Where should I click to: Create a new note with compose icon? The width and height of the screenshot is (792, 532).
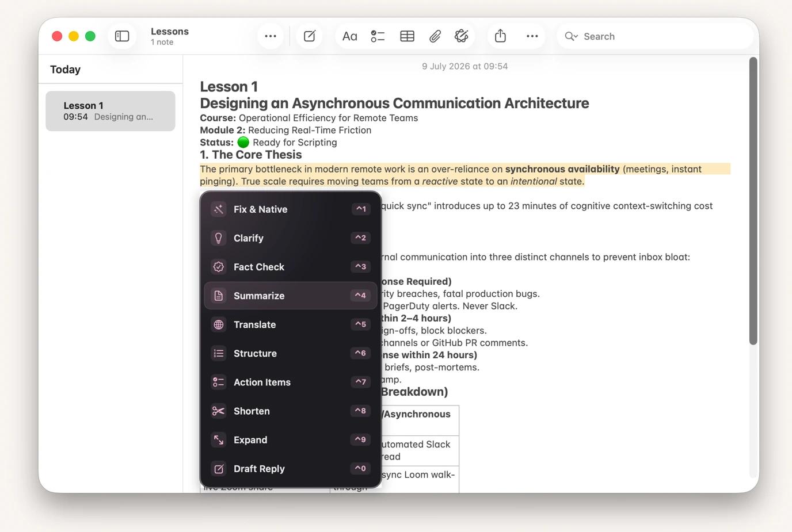310,36
